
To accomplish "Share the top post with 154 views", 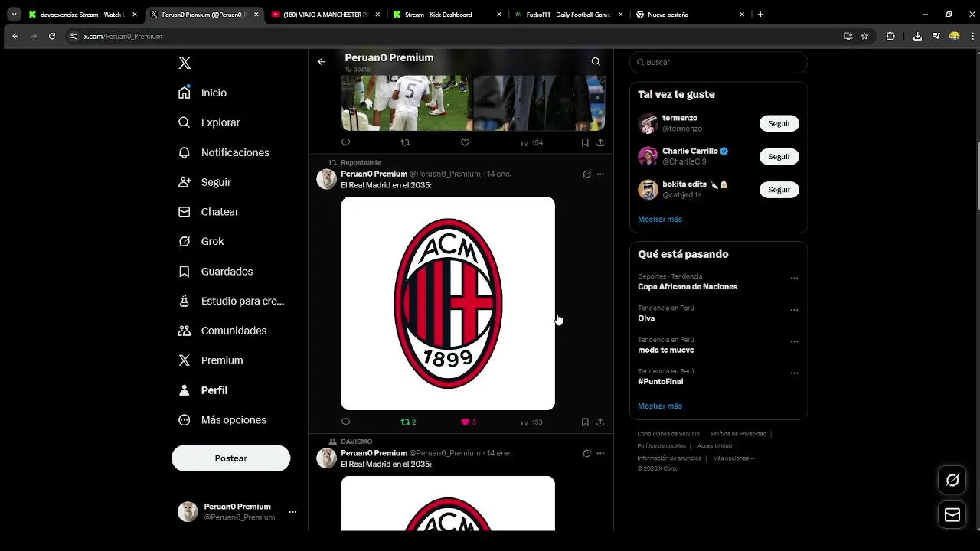I will [600, 142].
